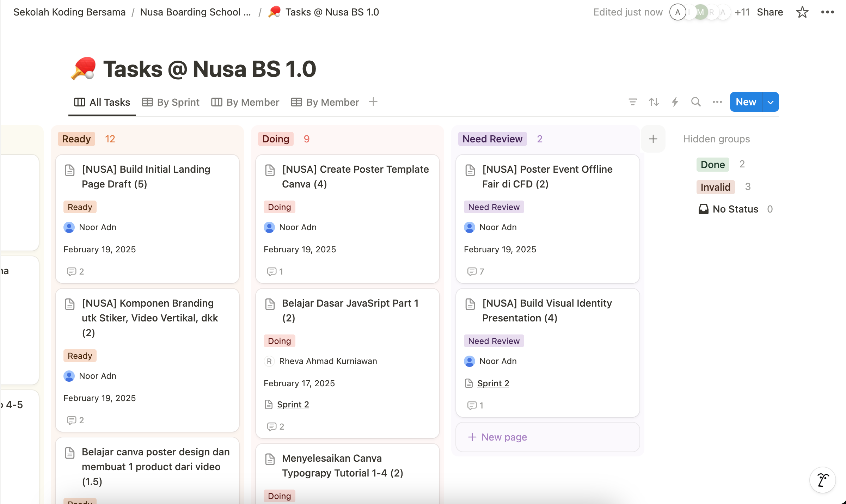Click the search magnifier icon
Viewport: 846px width, 504px height.
point(696,102)
